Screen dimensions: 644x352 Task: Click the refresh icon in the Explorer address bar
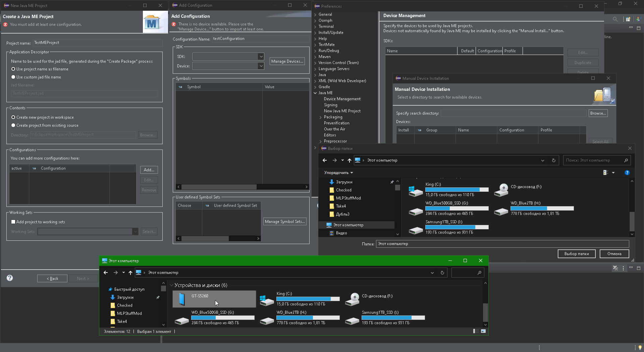442,273
